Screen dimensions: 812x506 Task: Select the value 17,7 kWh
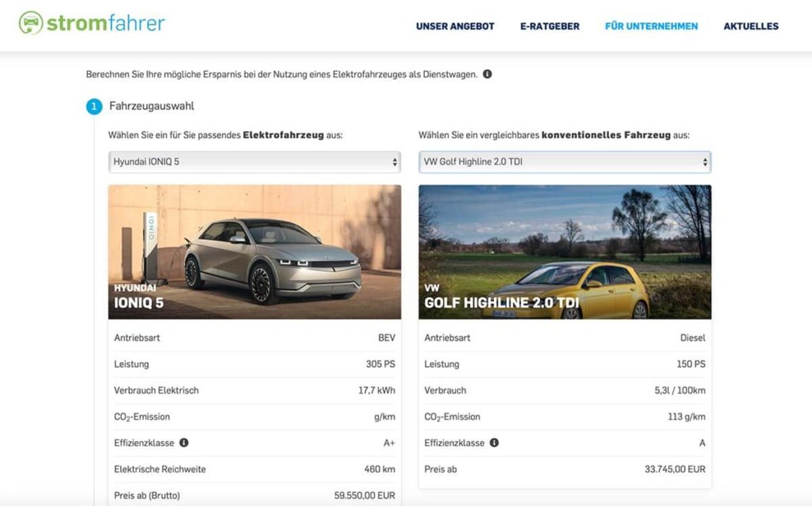point(378,390)
